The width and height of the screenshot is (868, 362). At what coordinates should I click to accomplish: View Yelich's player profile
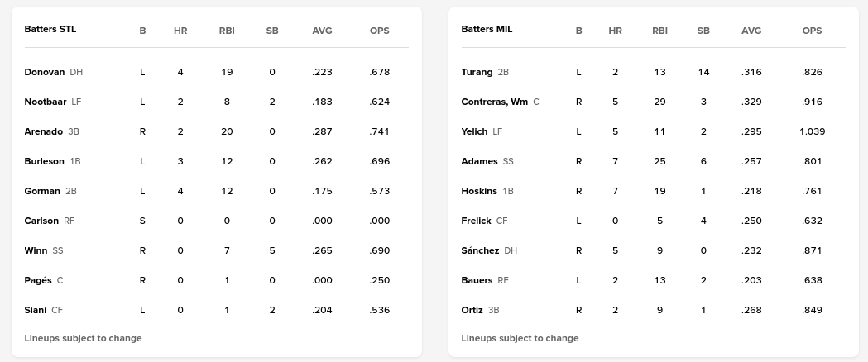tap(474, 131)
